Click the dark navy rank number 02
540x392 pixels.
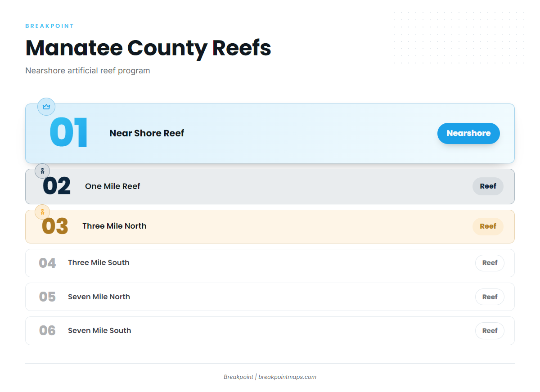coord(57,186)
